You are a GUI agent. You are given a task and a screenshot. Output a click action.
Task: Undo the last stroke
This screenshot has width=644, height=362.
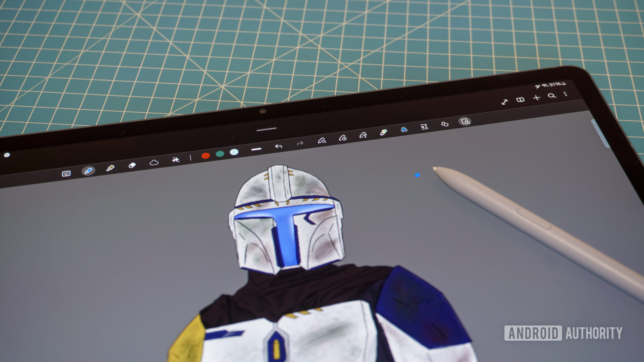(x=278, y=146)
